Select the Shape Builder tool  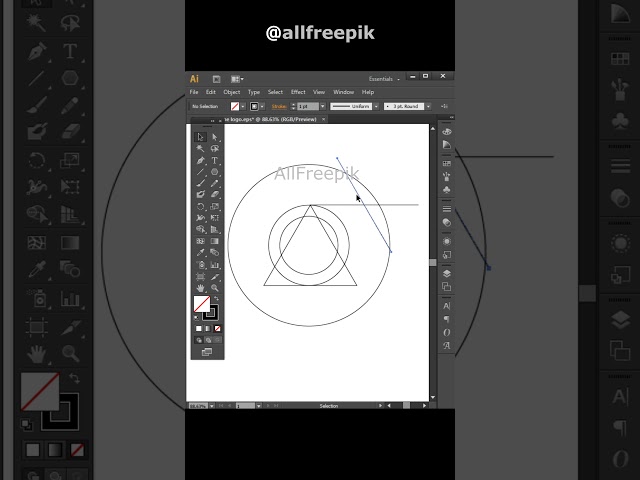[200, 229]
